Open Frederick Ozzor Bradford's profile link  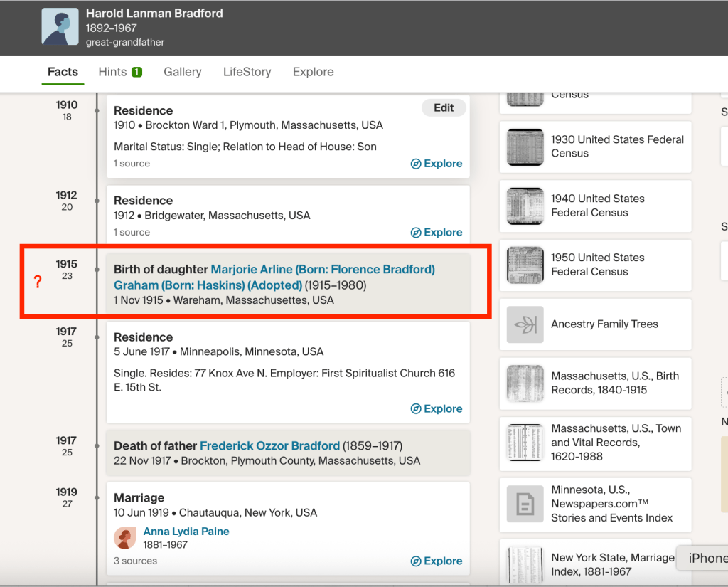pos(269,446)
